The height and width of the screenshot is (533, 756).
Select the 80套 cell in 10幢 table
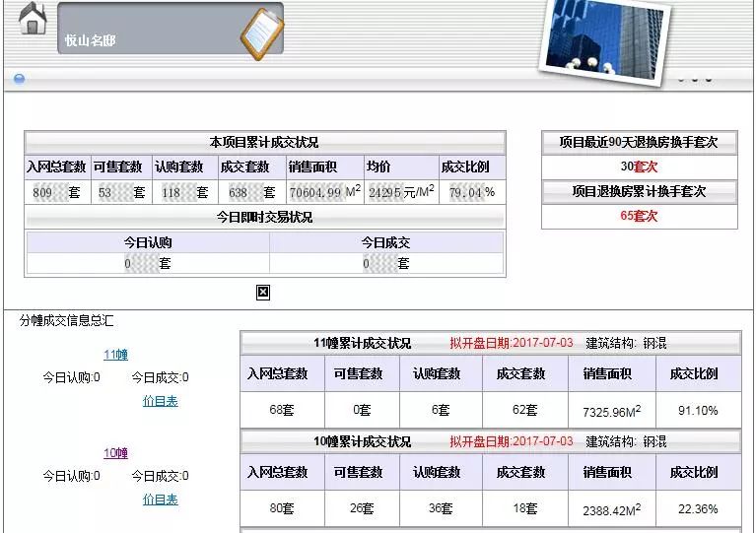[282, 508]
